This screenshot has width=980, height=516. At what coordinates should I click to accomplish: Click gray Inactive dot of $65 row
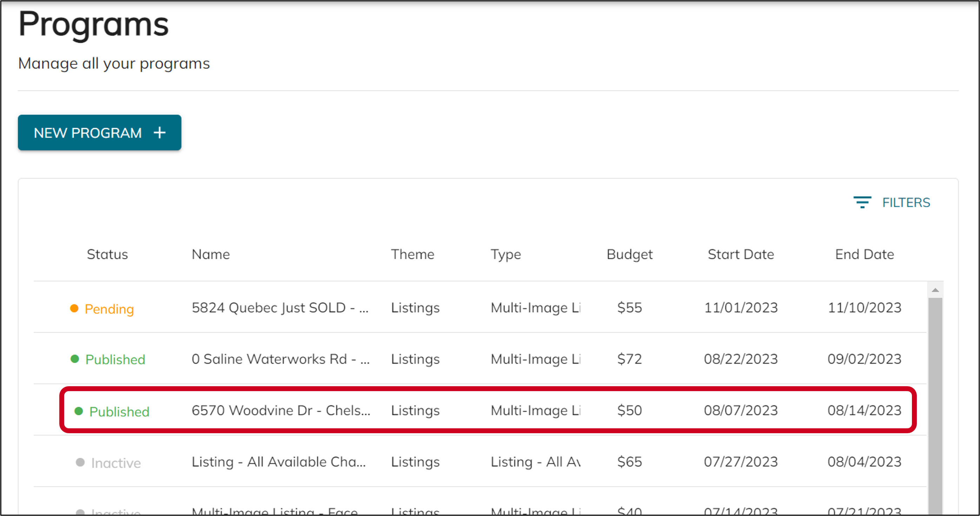click(x=80, y=462)
